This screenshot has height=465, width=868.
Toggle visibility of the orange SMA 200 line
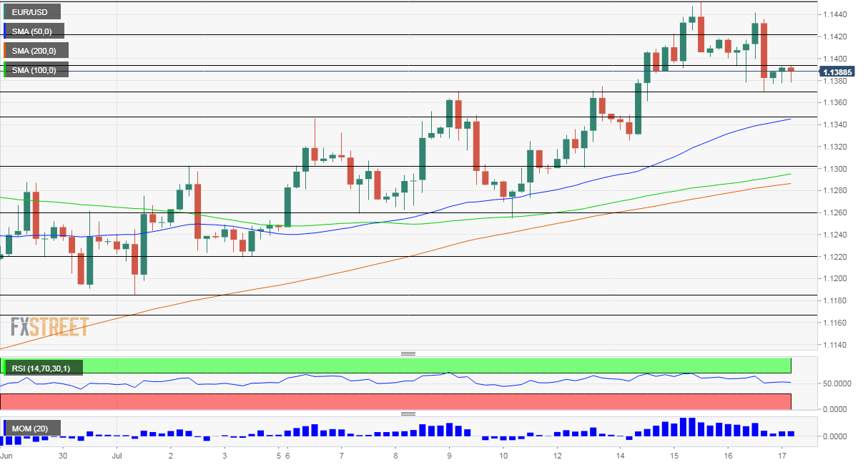tap(37, 50)
